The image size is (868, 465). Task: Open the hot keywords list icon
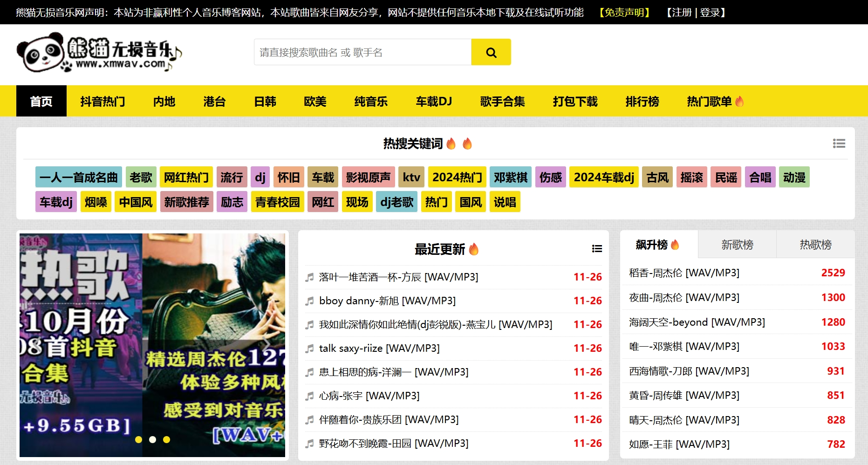[839, 144]
